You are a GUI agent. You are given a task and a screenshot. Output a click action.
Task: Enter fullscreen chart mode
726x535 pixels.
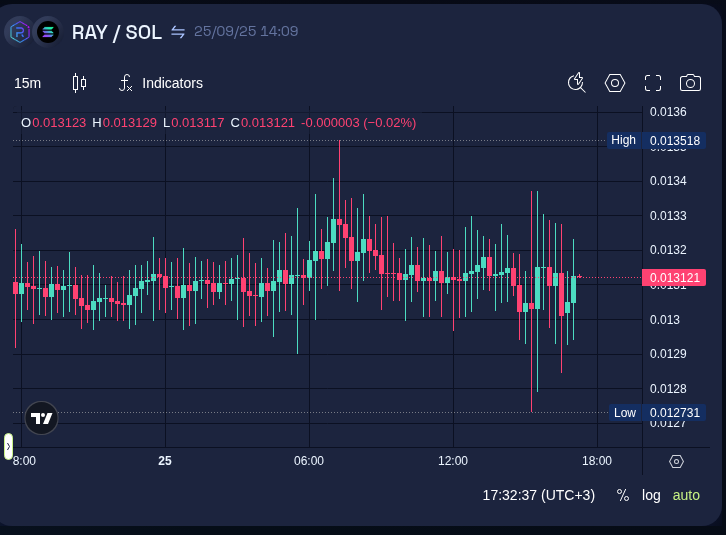(653, 83)
